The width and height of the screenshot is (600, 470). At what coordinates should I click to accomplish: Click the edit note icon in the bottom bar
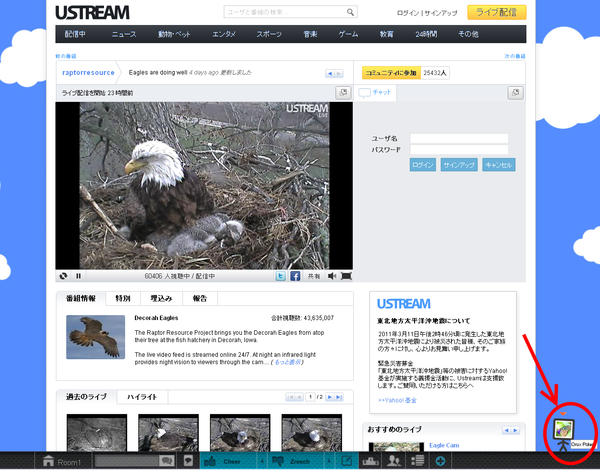347,461
